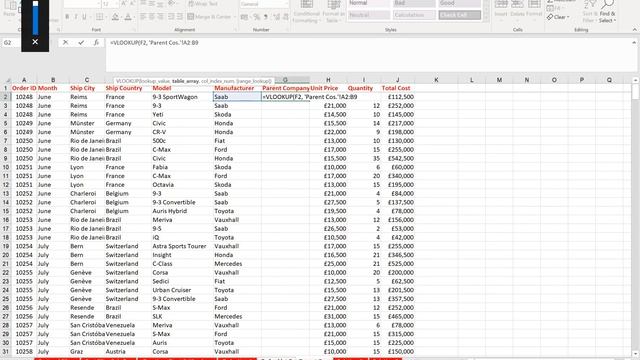
Task: Click Increase Font Size icon
Action: tap(124, 4)
